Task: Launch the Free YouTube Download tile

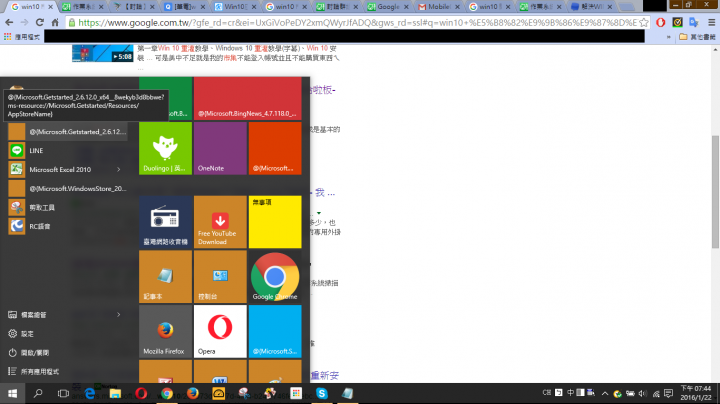Action: click(220, 222)
